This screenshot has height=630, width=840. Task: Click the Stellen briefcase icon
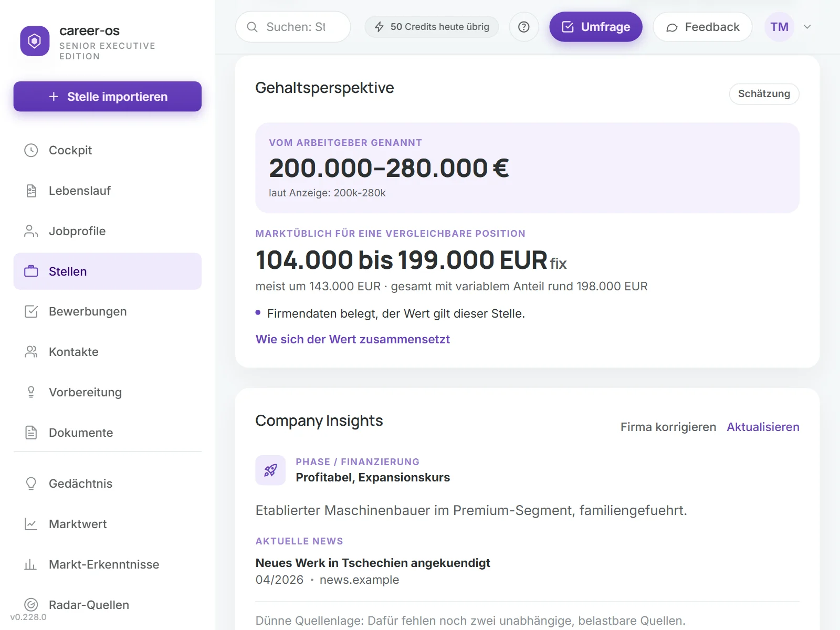[x=31, y=271]
